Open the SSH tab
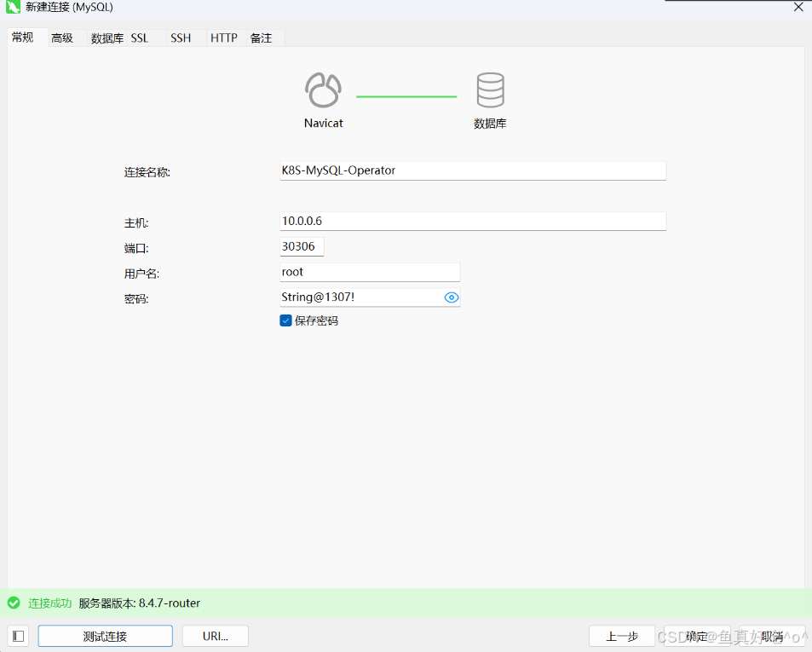The width and height of the screenshot is (812, 652). (x=181, y=38)
